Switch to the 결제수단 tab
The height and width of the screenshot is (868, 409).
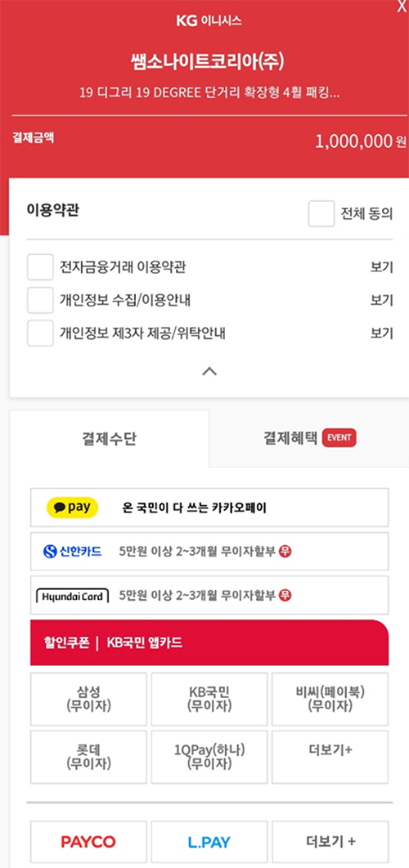point(109,438)
